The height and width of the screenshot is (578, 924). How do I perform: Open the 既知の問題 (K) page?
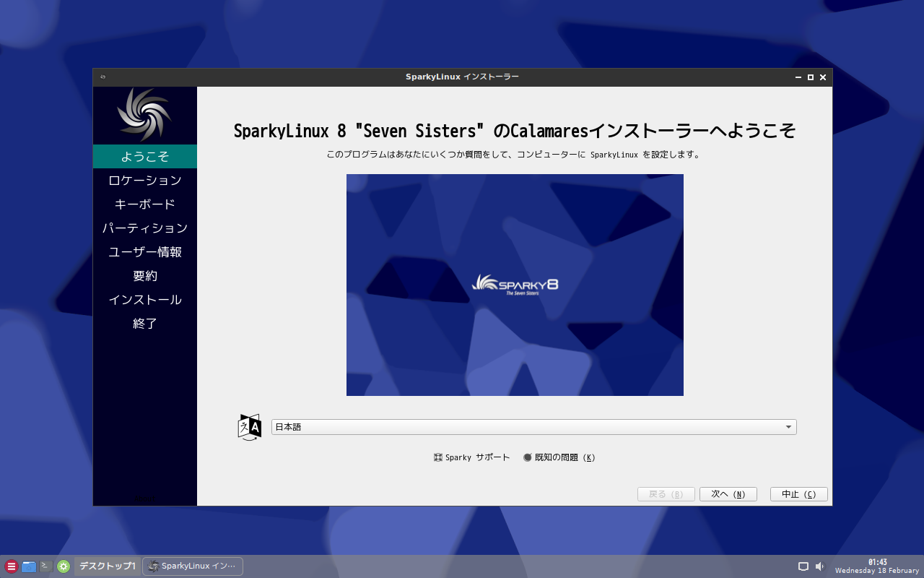point(559,457)
